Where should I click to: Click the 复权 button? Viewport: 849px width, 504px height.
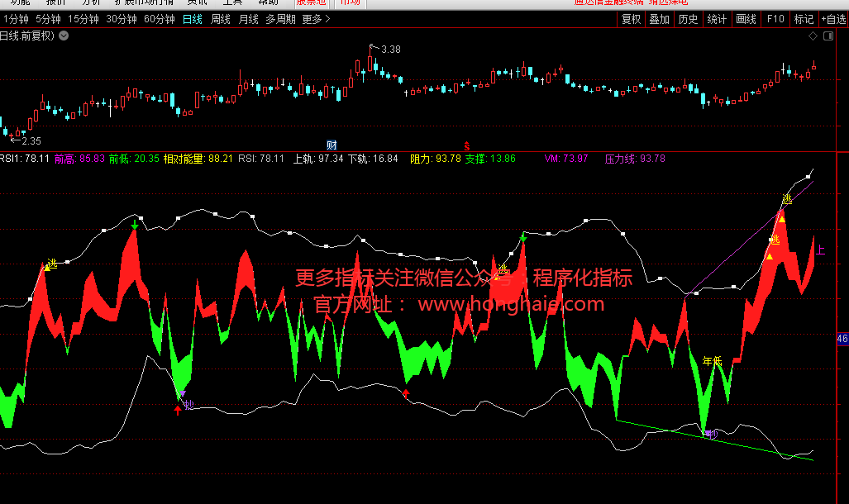(632, 19)
